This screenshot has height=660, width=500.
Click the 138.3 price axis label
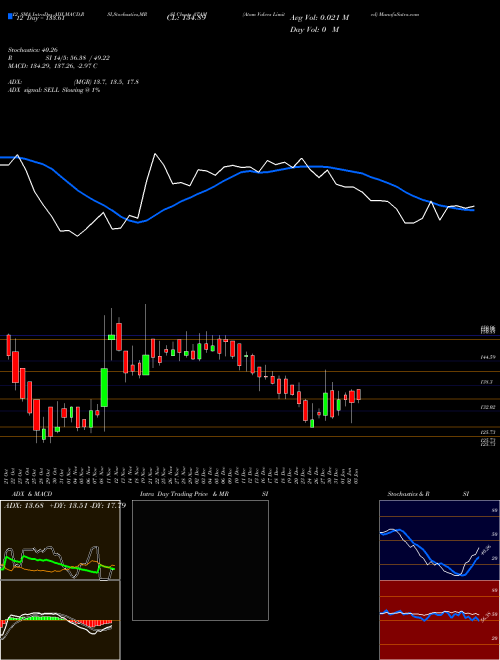(487, 382)
